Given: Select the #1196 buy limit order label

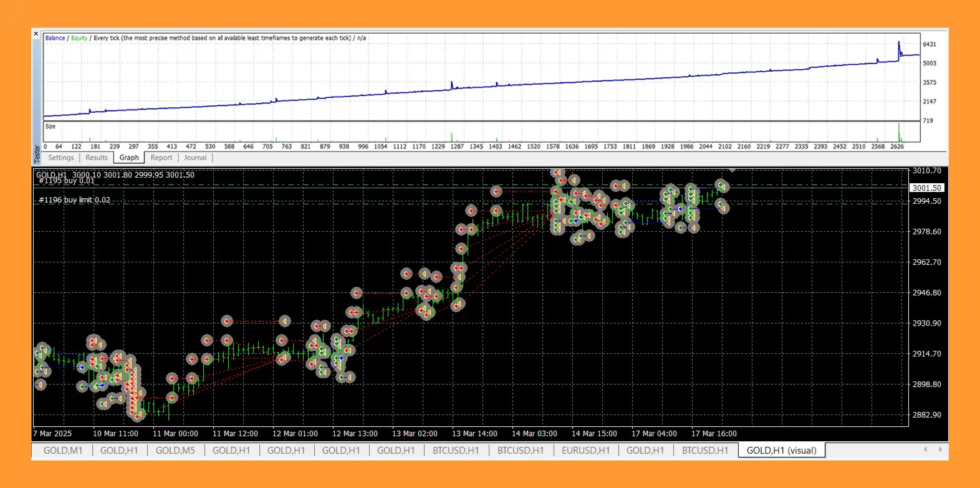Looking at the screenshot, I should [74, 200].
